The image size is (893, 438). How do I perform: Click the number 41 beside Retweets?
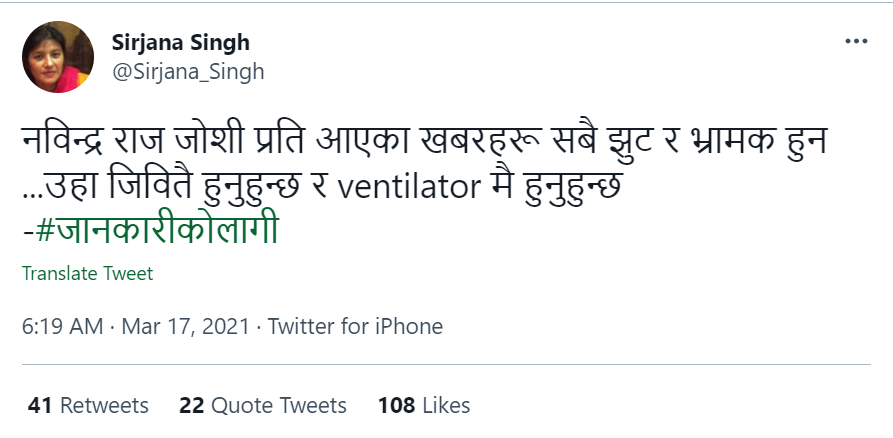[39, 405]
